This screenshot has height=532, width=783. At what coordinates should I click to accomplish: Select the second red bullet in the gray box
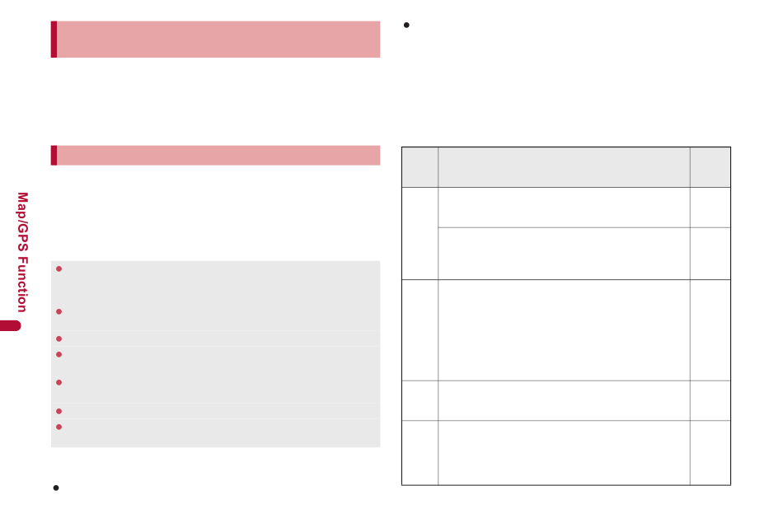59,312
